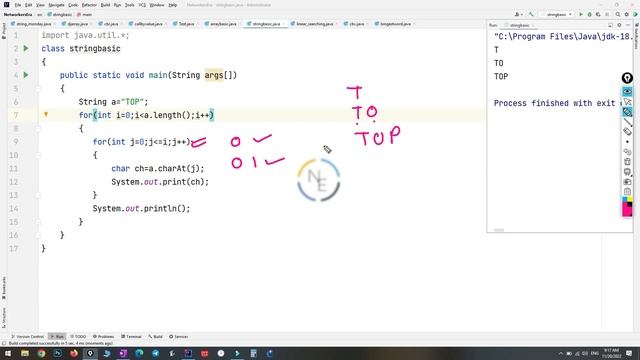Click the Build project hammer icon
The height and width of the screenshot is (360, 640).
pos(531,15)
